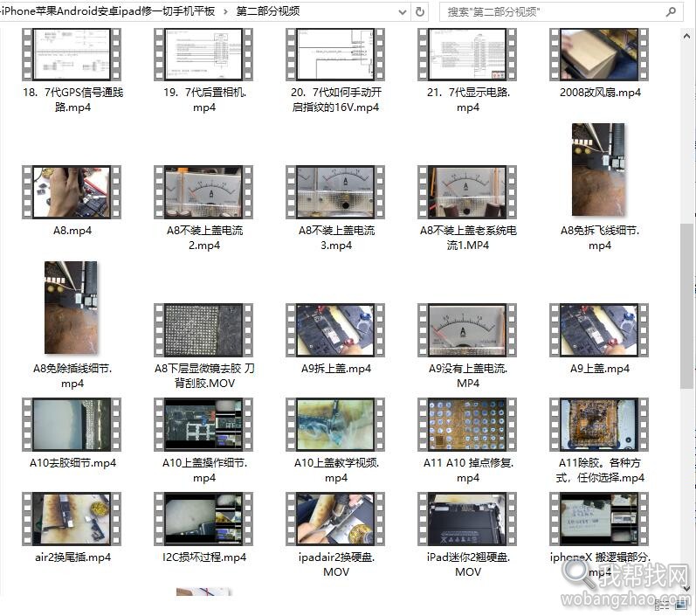Image resolution: width=696 pixels, height=616 pixels.
Task: Click file name label A10上盖教学视频.mp4
Action: pos(336,470)
